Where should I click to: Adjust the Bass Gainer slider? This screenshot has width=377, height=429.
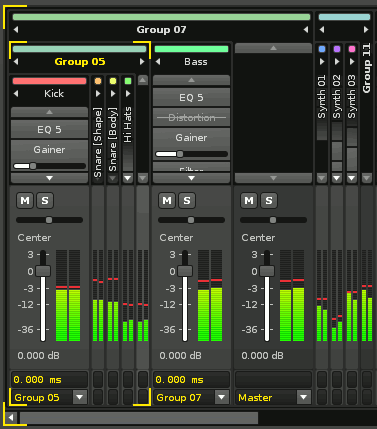coord(191,154)
